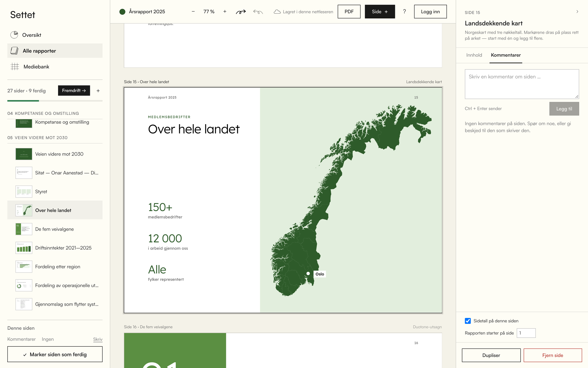Viewport: 588px width, 368px height.
Task: Open the Sitat — Onar Aanestad page
Action: (x=55, y=173)
